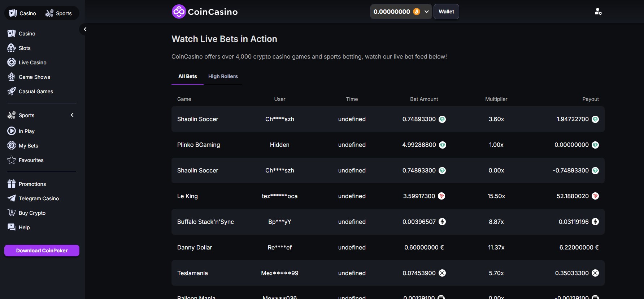Click the 0.00000000 balance amount
The image size is (644, 299).
tap(392, 12)
